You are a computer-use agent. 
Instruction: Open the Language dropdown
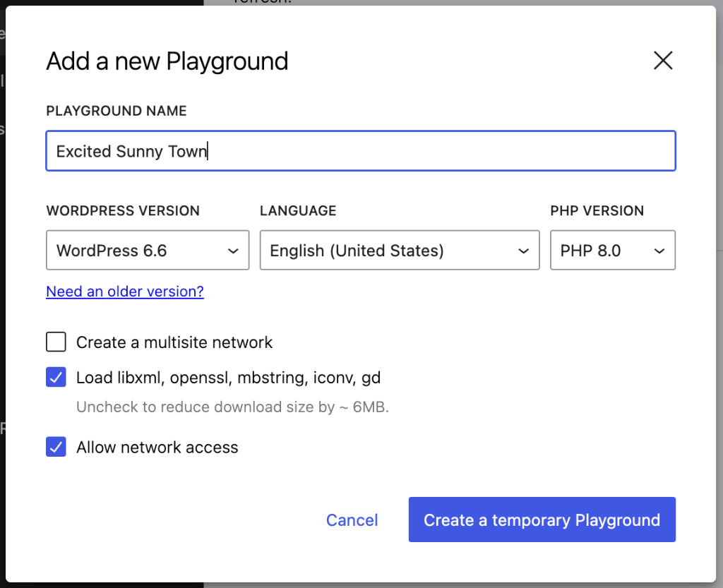[400, 250]
